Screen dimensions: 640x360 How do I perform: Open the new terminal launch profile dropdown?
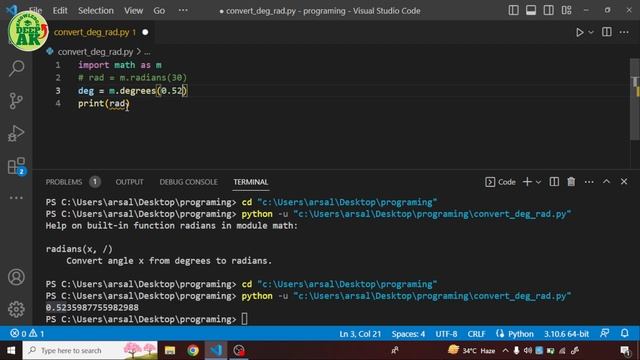pos(538,182)
